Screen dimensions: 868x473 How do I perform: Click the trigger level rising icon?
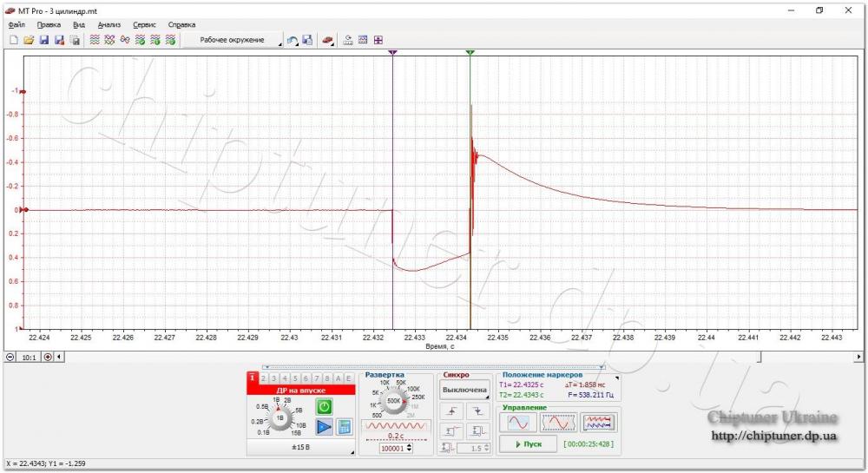451,430
